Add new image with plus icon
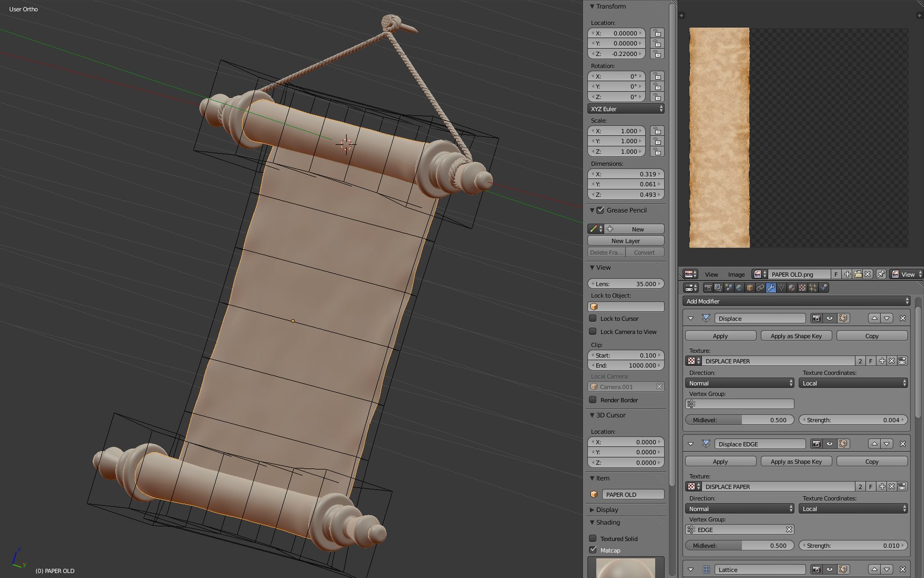This screenshot has height=578, width=924. pyautogui.click(x=847, y=274)
